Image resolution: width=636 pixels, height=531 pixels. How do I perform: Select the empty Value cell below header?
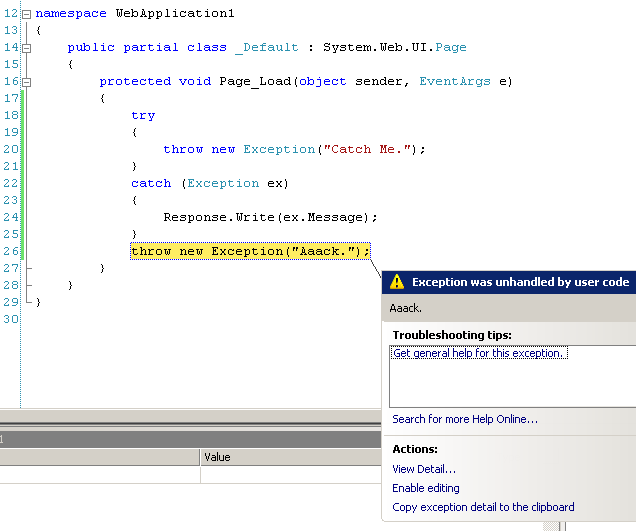(x=291, y=475)
